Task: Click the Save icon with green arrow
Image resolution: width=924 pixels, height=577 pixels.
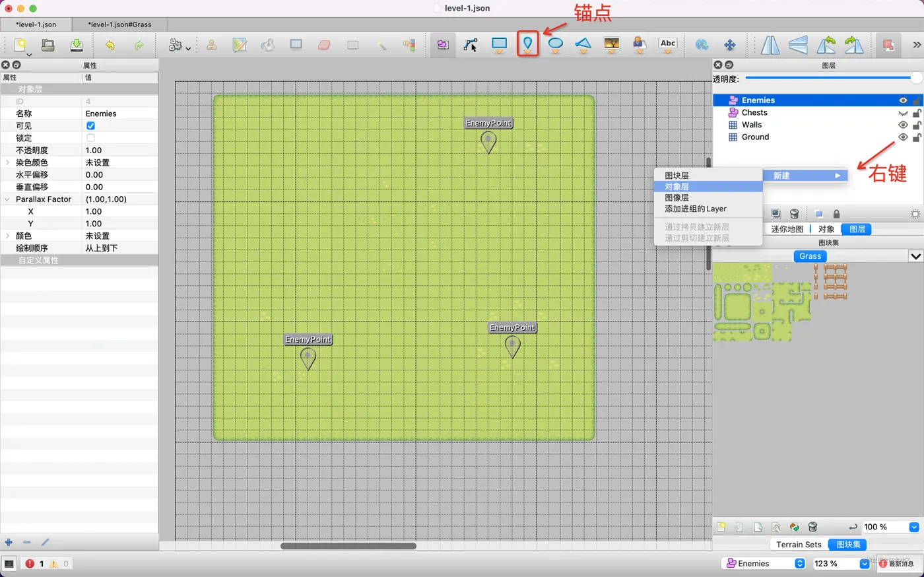Action: 77,45
